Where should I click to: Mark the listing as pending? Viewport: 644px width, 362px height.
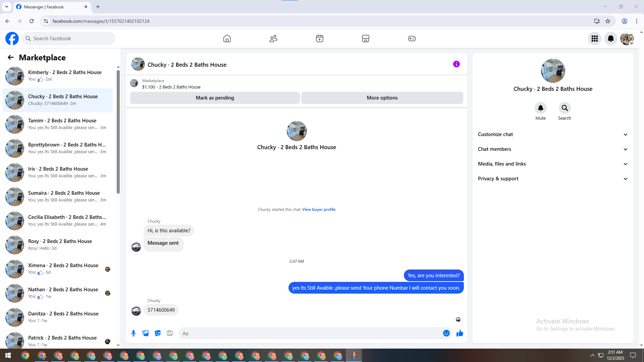tap(215, 98)
